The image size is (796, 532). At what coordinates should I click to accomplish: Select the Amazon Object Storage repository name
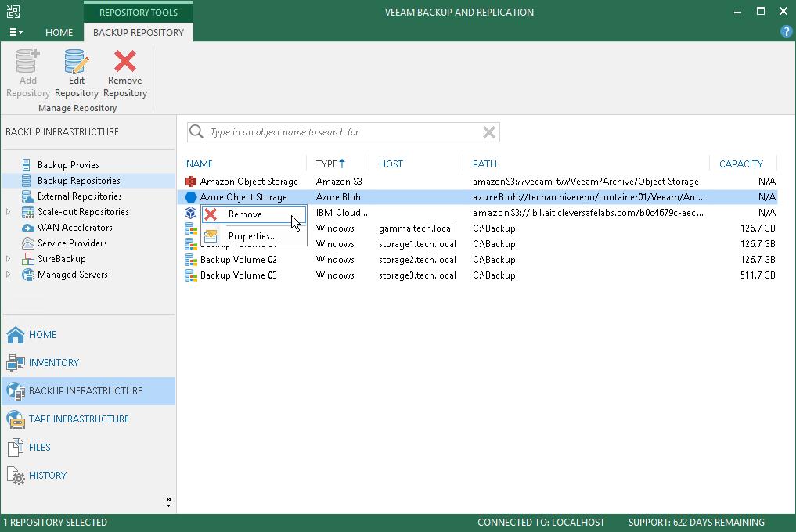coord(249,182)
